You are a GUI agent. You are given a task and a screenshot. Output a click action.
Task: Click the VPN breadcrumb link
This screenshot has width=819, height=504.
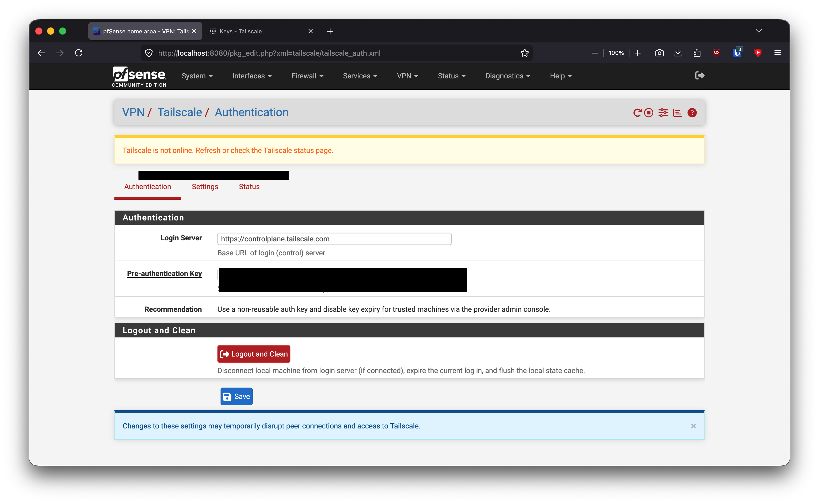[133, 112]
